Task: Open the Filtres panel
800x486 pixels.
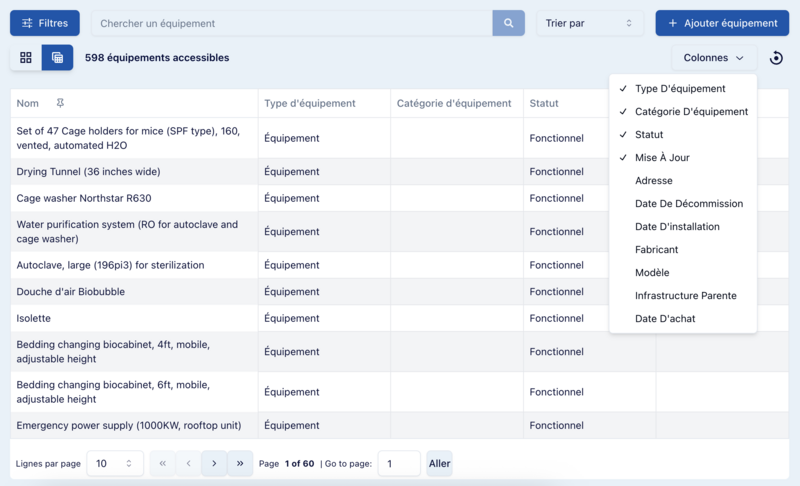Action: tap(45, 23)
